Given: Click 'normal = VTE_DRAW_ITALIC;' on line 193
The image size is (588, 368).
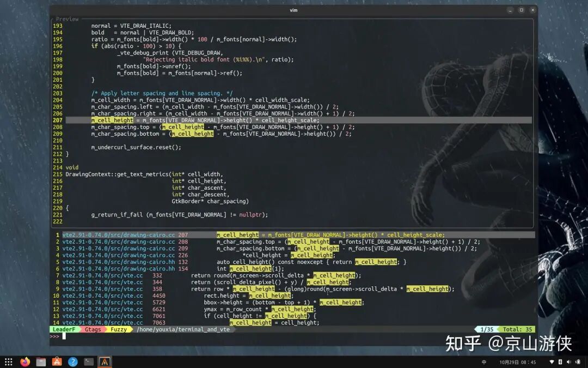Looking at the screenshot, I should coord(131,26).
